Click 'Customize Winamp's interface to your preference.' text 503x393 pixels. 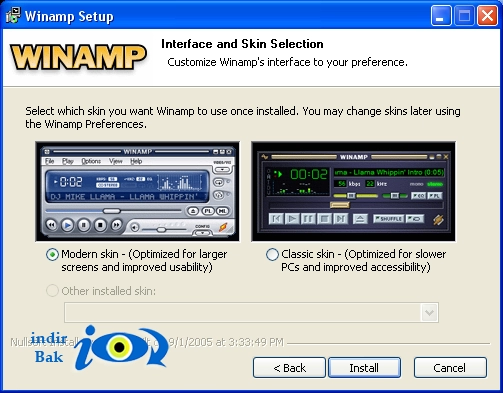point(287,62)
